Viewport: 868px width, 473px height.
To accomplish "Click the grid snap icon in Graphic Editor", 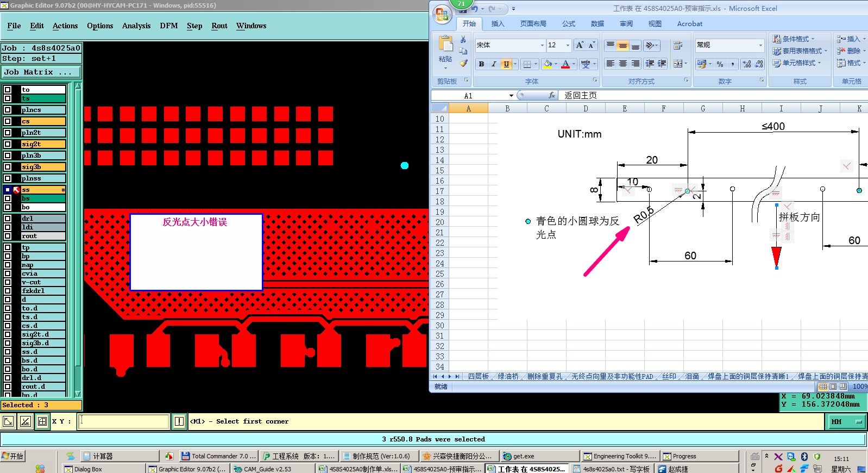I will [x=42, y=421].
